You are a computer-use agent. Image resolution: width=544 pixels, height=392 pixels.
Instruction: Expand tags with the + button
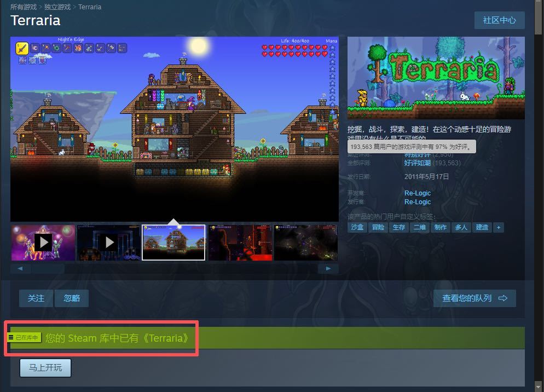498,227
